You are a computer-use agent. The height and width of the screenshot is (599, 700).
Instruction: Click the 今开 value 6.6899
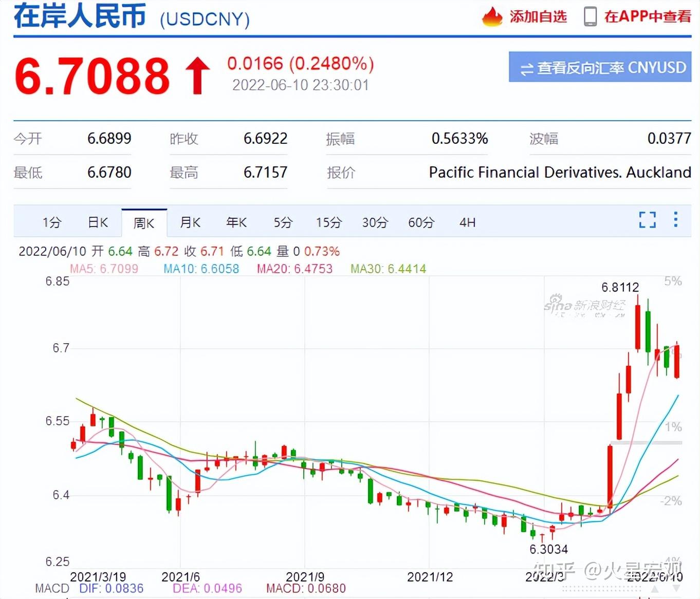click(109, 138)
